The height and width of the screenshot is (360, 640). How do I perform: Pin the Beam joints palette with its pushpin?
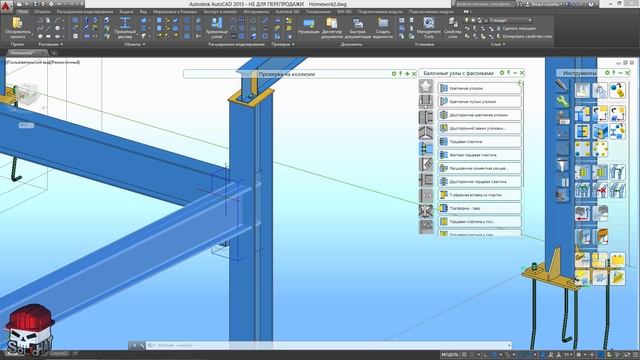click(509, 73)
